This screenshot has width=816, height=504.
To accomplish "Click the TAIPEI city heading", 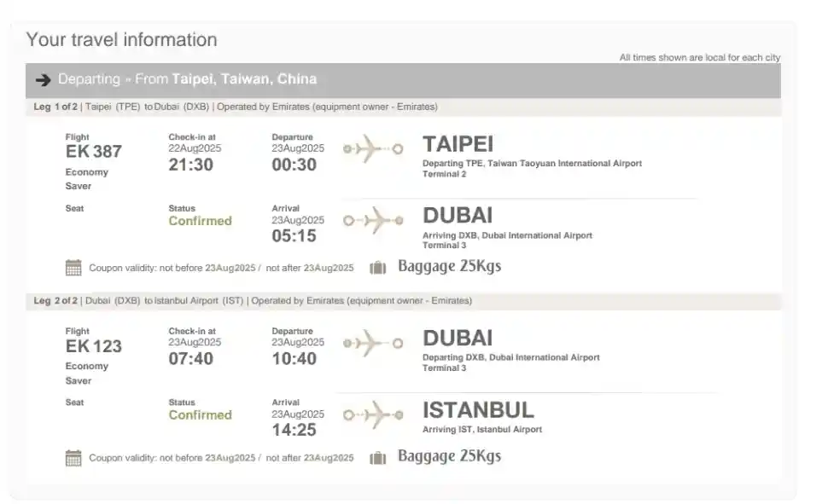I will point(458,144).
